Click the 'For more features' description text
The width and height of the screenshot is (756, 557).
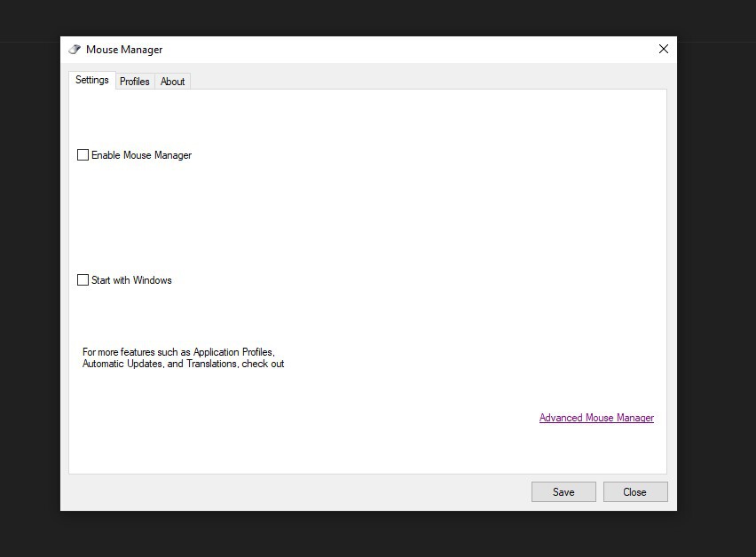coord(183,358)
